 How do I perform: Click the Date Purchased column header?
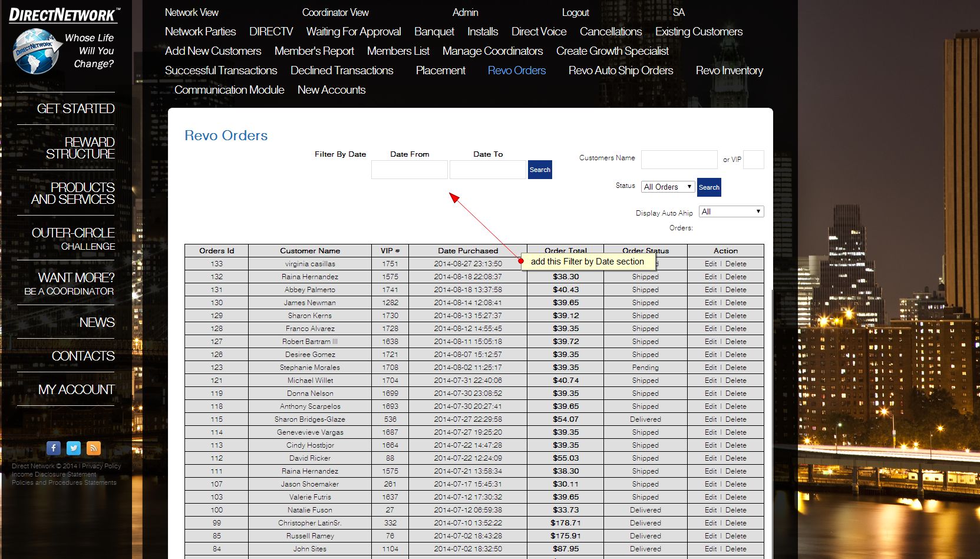pos(468,251)
